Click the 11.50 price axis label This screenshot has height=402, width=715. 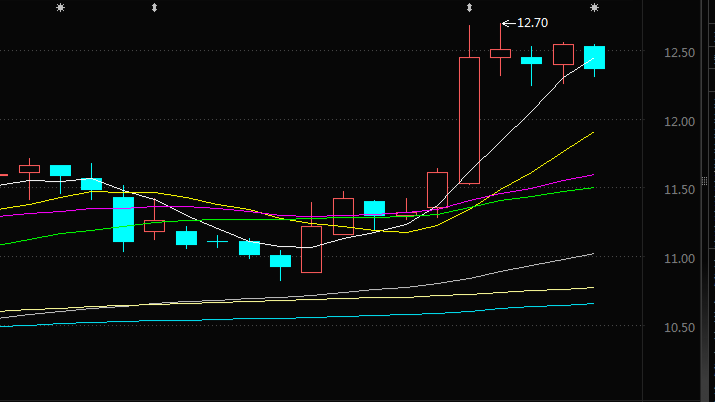pos(679,190)
